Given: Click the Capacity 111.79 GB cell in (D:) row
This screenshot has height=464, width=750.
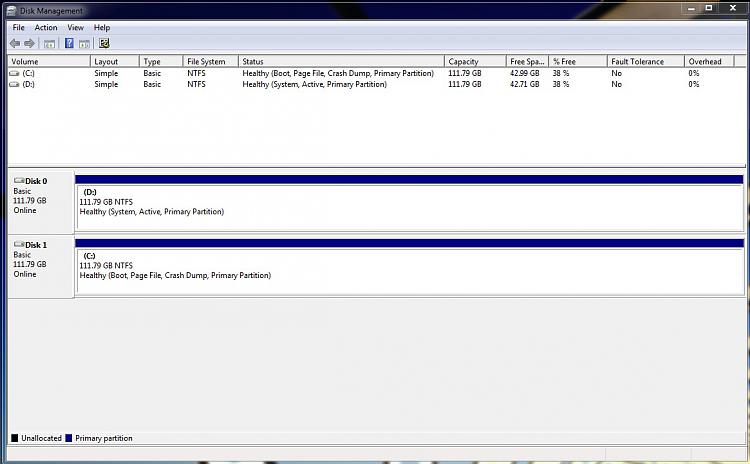Looking at the screenshot, I should tap(465, 84).
